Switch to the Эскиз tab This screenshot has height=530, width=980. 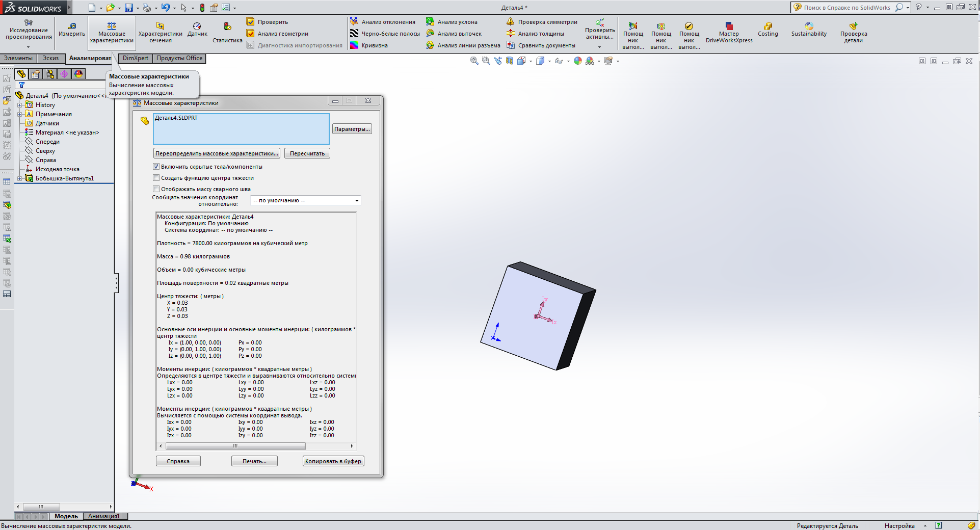(50, 58)
